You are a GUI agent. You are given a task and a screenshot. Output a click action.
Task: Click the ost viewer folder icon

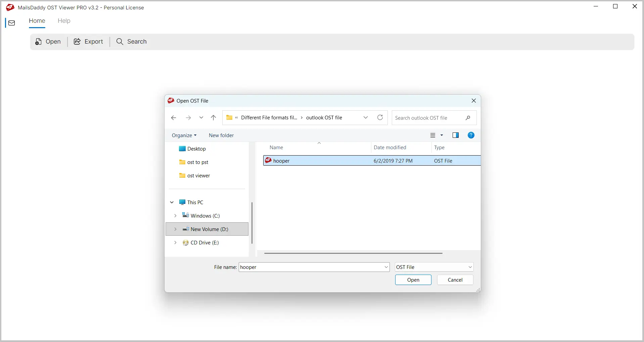pos(182,175)
